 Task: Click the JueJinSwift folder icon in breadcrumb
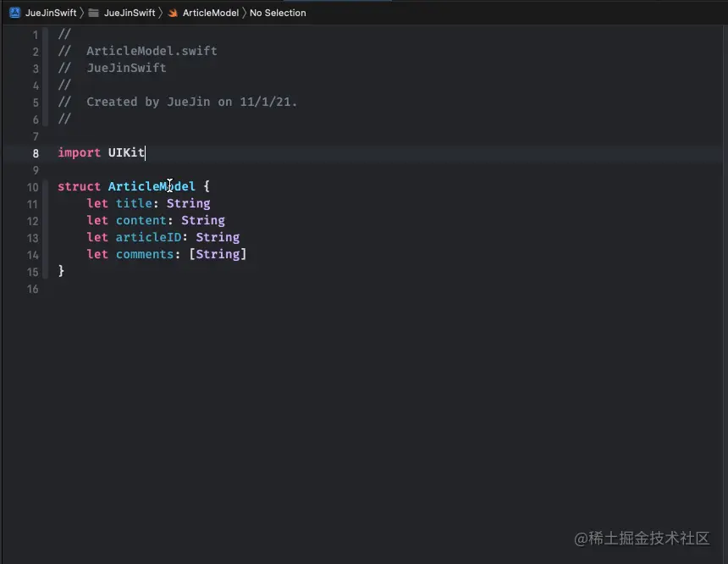coord(93,13)
